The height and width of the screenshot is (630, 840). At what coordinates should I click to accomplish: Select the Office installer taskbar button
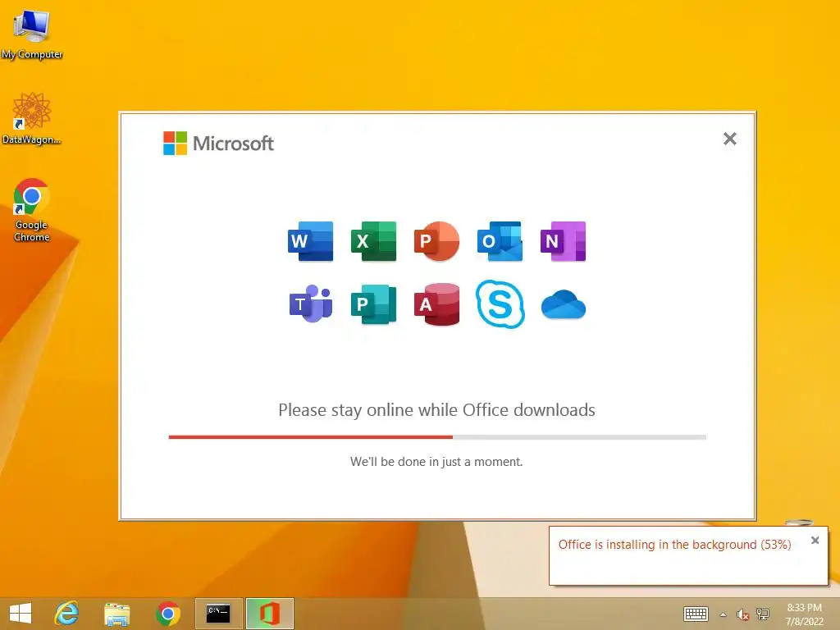click(270, 614)
